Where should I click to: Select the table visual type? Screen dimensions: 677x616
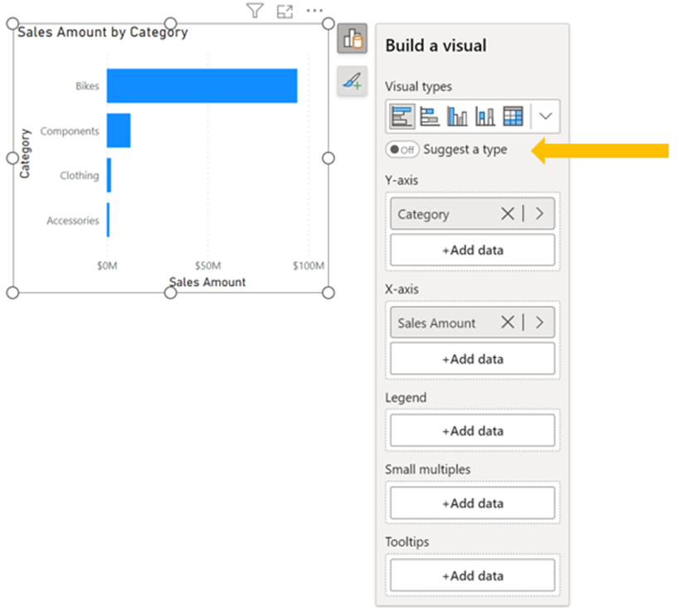coord(513,117)
